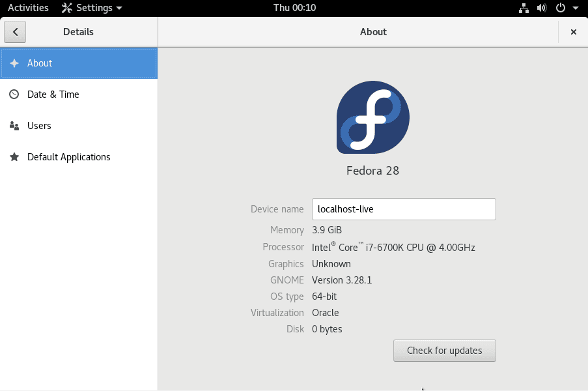Go back using the Details back arrow

point(15,32)
